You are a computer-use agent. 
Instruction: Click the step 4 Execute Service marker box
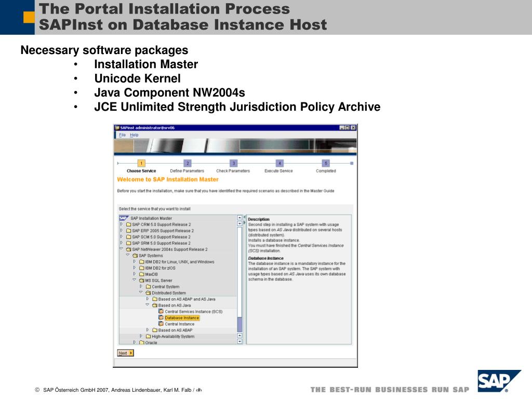coord(279,163)
